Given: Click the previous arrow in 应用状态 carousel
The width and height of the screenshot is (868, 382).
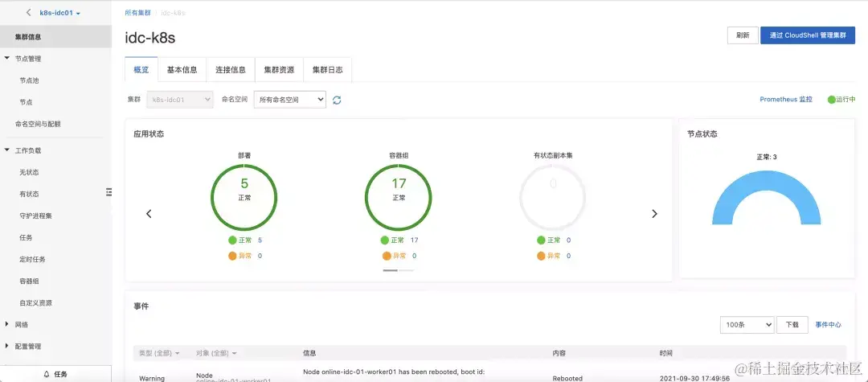Looking at the screenshot, I should (149, 214).
